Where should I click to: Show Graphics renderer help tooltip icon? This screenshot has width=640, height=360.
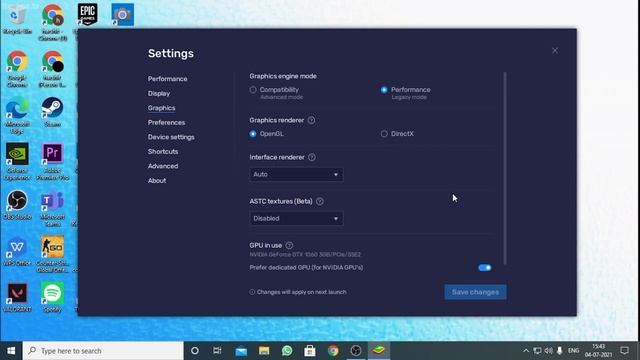point(311,120)
